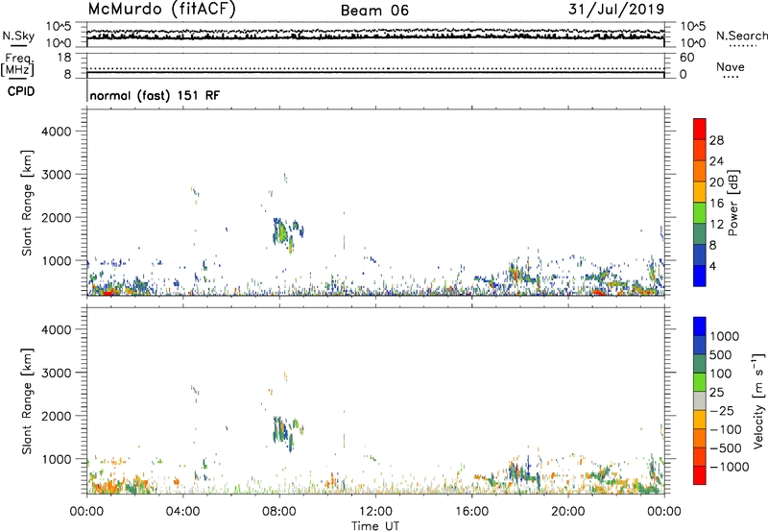Image resolution: width=768 pixels, height=532 pixels.
Task: Click the 25 label on Velocity colorbar
Action: [x=717, y=393]
